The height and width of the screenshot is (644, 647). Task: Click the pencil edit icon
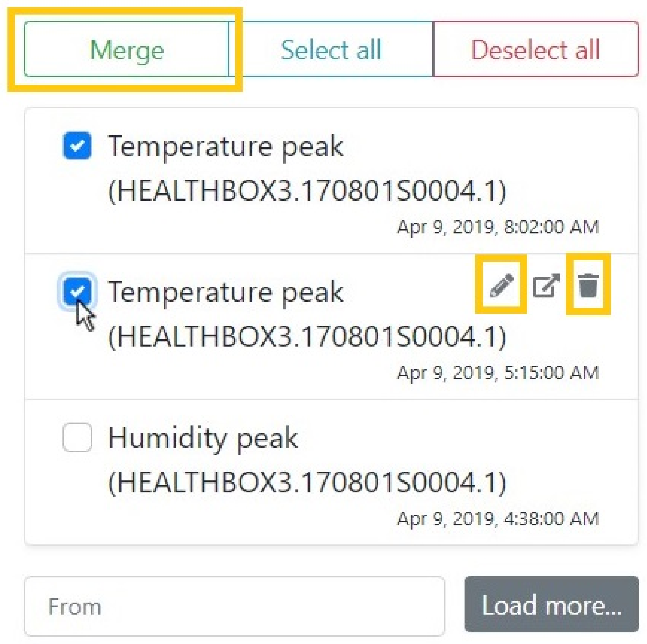pos(501,284)
